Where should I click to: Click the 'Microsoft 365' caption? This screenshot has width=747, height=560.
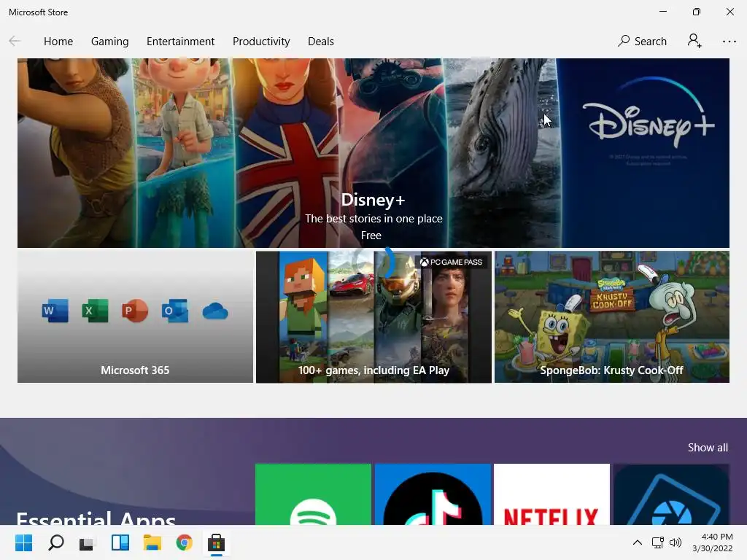[135, 370]
